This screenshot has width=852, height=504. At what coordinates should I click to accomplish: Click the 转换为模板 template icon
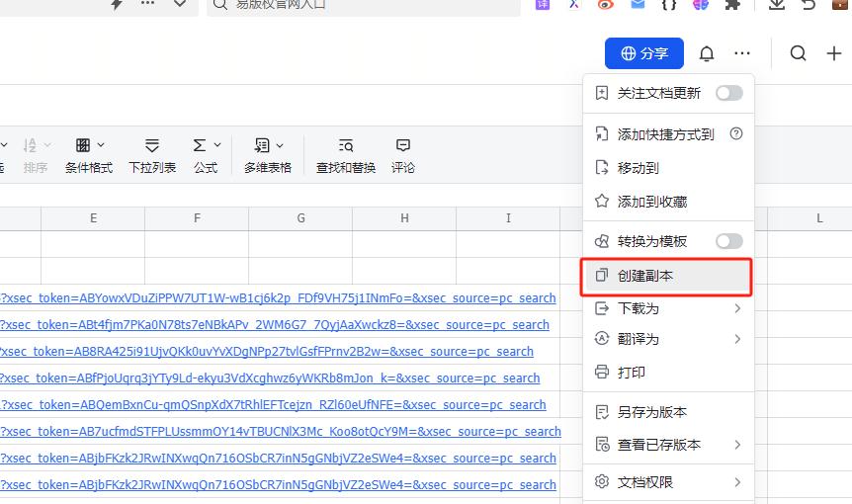pos(602,241)
